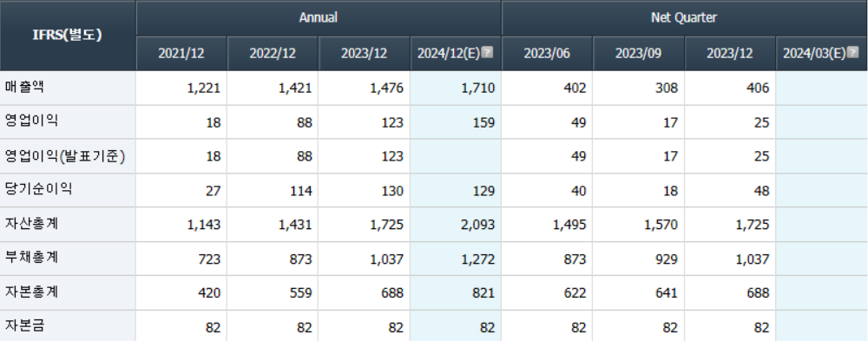Click 자본총계 value 559

coord(301,293)
